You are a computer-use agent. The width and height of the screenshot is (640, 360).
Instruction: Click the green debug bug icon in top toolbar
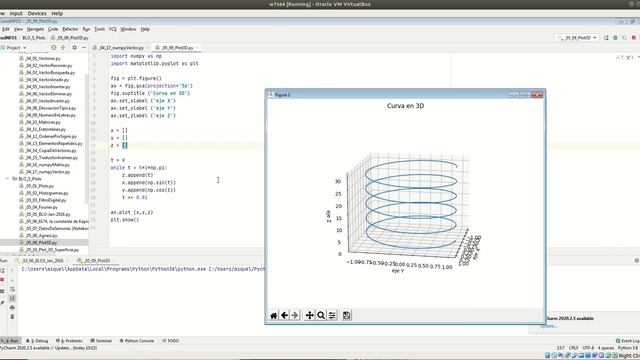coord(615,38)
